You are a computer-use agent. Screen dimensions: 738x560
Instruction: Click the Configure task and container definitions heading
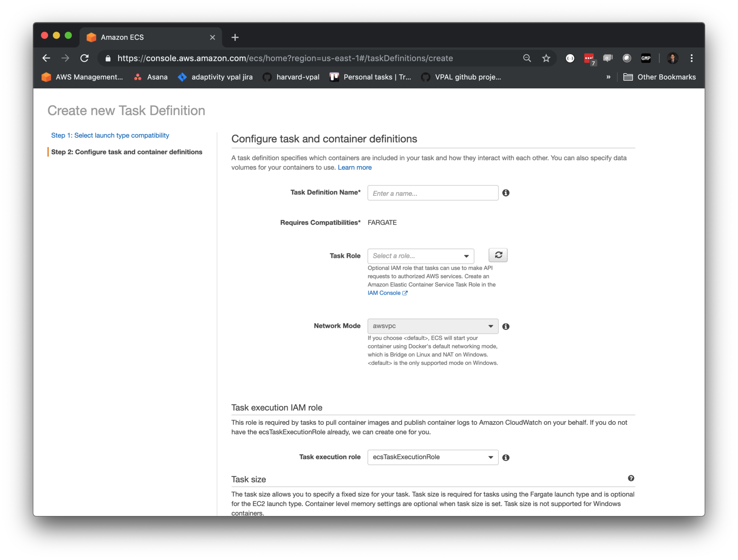[324, 139]
